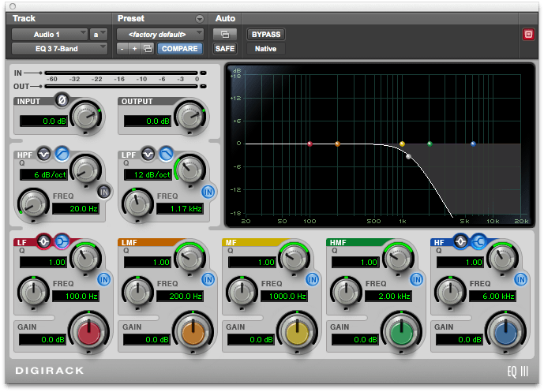Select the LF peak filter type icon
The width and height of the screenshot is (544, 392).
(x=43, y=242)
